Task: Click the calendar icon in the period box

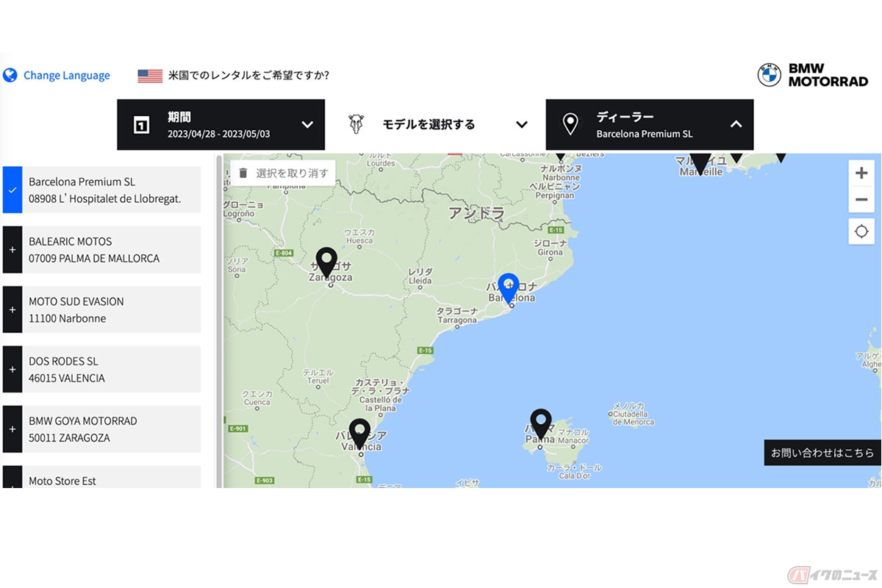Action: point(141,125)
